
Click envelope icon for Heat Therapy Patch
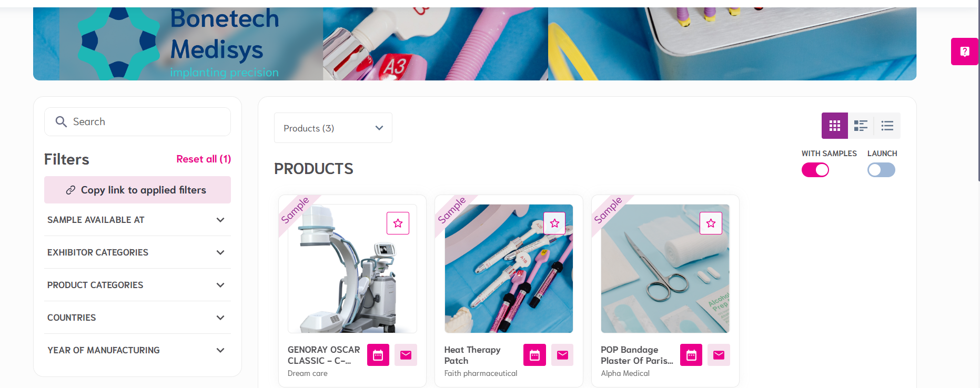[562, 355]
